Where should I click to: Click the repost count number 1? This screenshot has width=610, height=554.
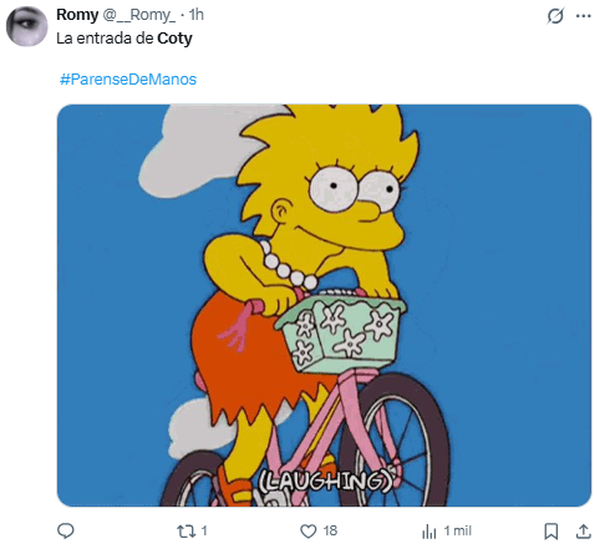coord(205,530)
